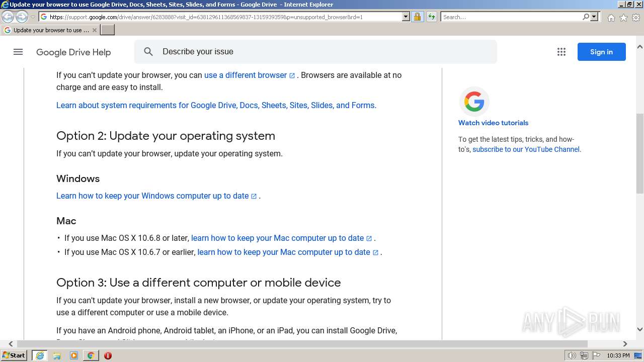Close the current browser tab
Viewport: 644px width, 362px height.
[x=95, y=30]
